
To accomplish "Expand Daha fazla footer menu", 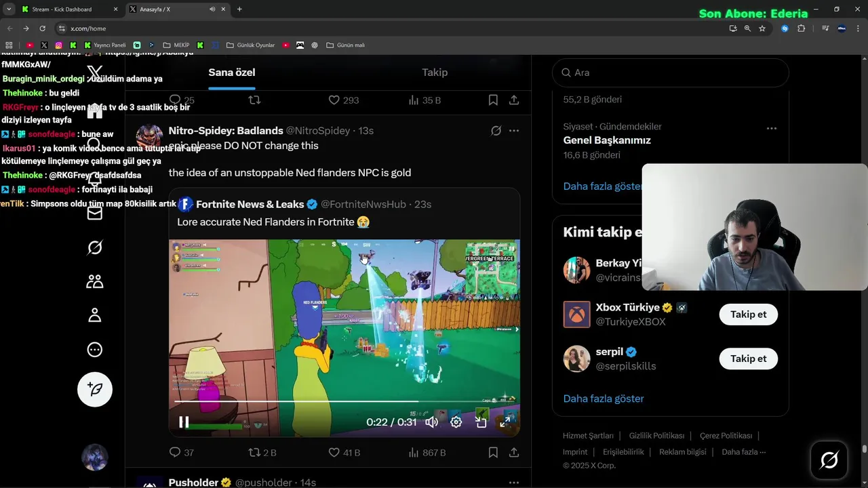I will click(x=744, y=452).
